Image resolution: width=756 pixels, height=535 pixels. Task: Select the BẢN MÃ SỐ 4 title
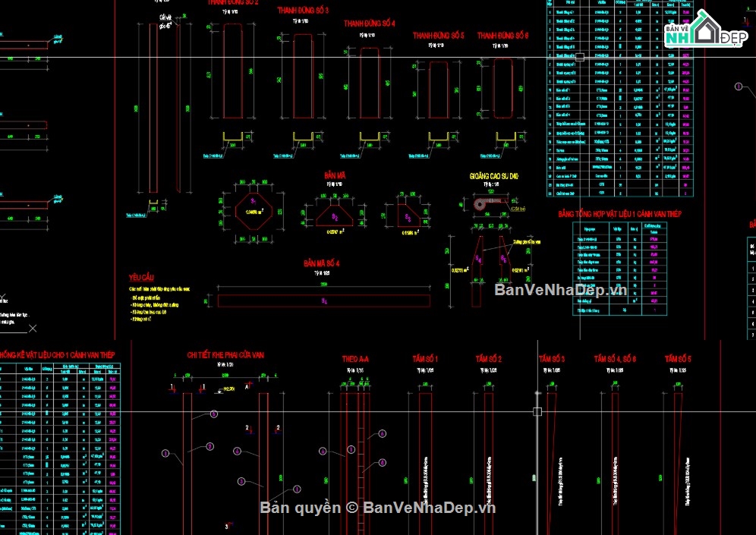(322, 263)
